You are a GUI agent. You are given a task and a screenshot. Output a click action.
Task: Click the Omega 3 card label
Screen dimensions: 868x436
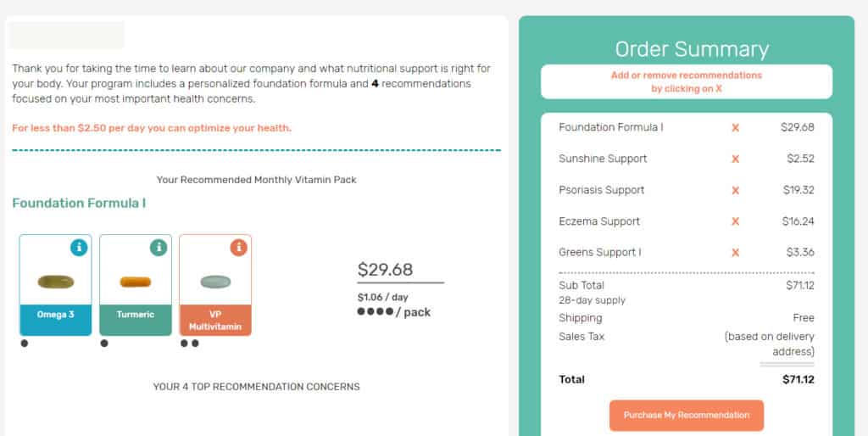(x=55, y=315)
